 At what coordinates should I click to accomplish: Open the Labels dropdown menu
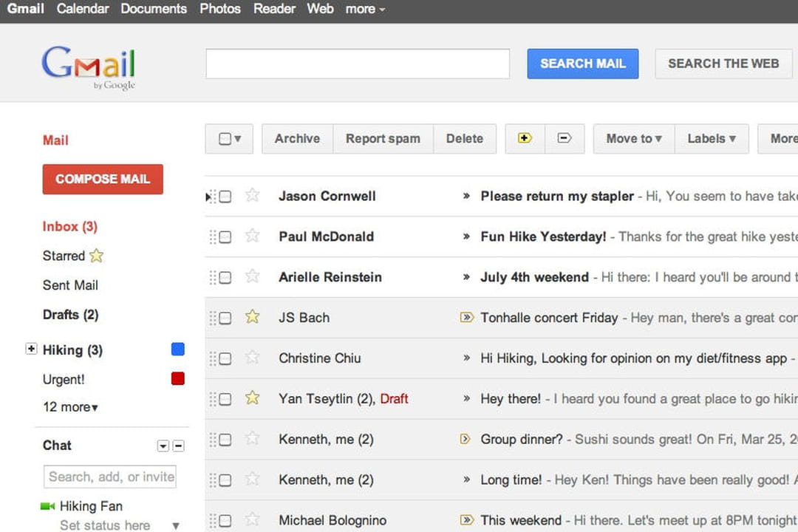(711, 138)
